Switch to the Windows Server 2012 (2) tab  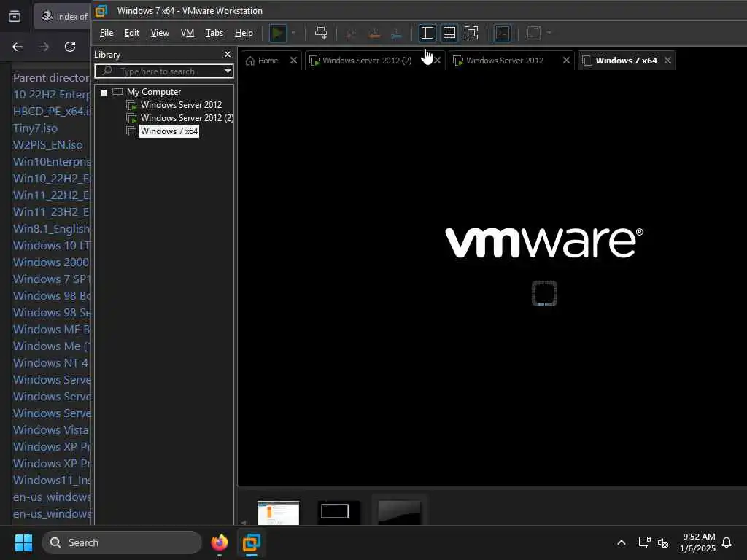367,61
